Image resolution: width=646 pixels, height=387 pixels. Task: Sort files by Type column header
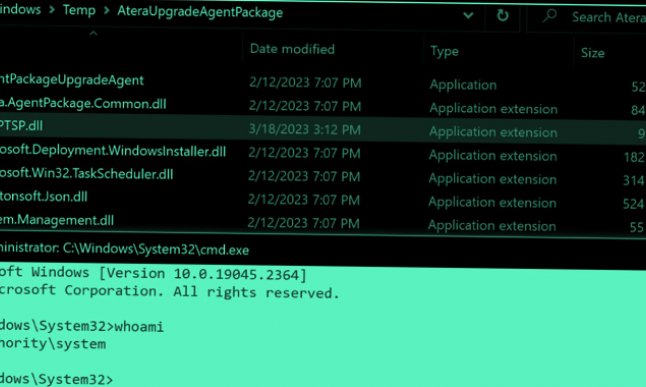pos(444,52)
